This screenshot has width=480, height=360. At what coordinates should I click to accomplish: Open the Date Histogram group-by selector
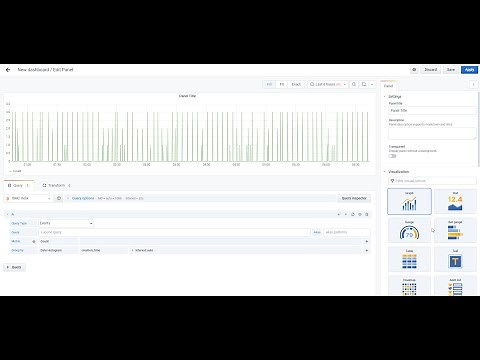pos(58,250)
